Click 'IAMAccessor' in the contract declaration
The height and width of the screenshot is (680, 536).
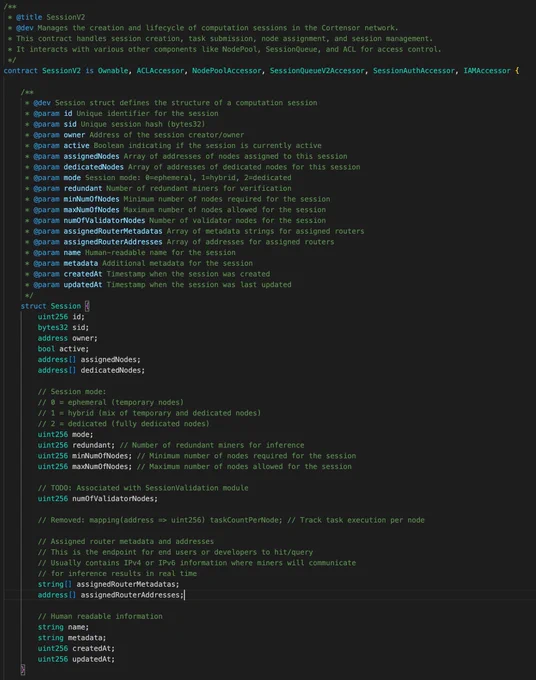(487, 71)
